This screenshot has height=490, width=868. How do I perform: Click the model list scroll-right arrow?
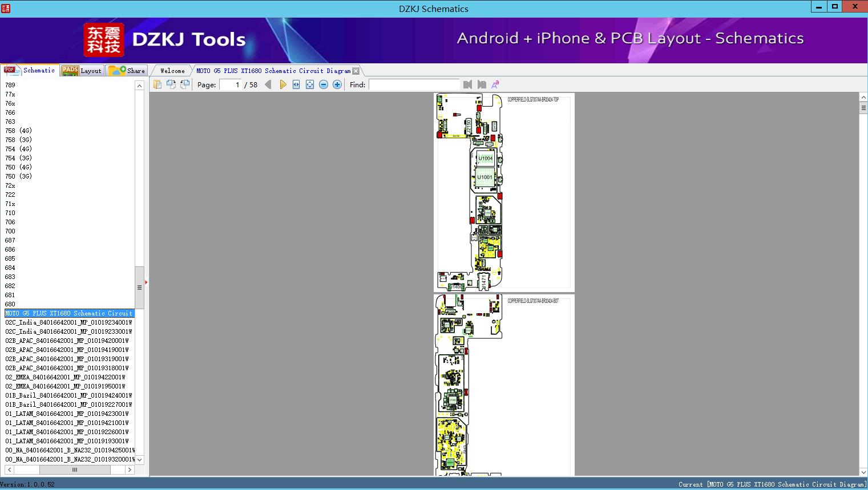130,469
